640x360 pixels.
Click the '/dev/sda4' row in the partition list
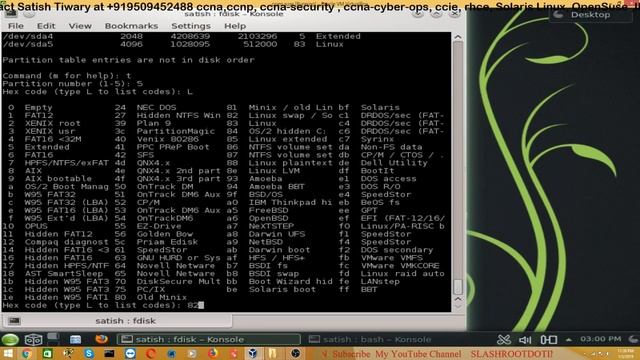tap(182, 36)
